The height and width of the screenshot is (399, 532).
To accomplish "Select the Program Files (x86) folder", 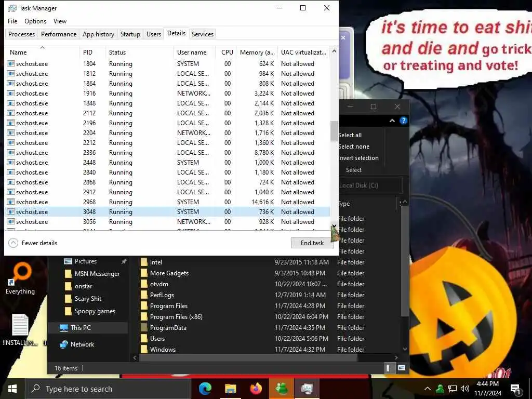I will pyautogui.click(x=176, y=316).
